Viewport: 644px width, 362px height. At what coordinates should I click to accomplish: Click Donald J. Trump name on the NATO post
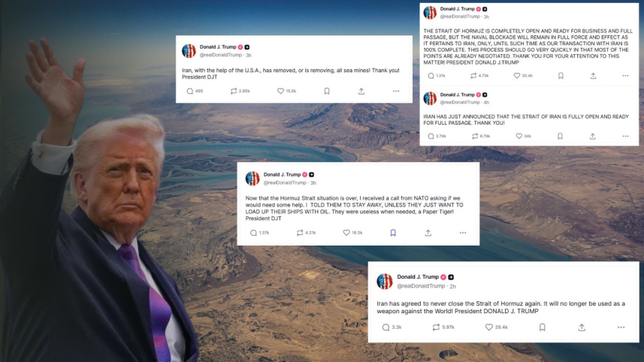(282, 174)
